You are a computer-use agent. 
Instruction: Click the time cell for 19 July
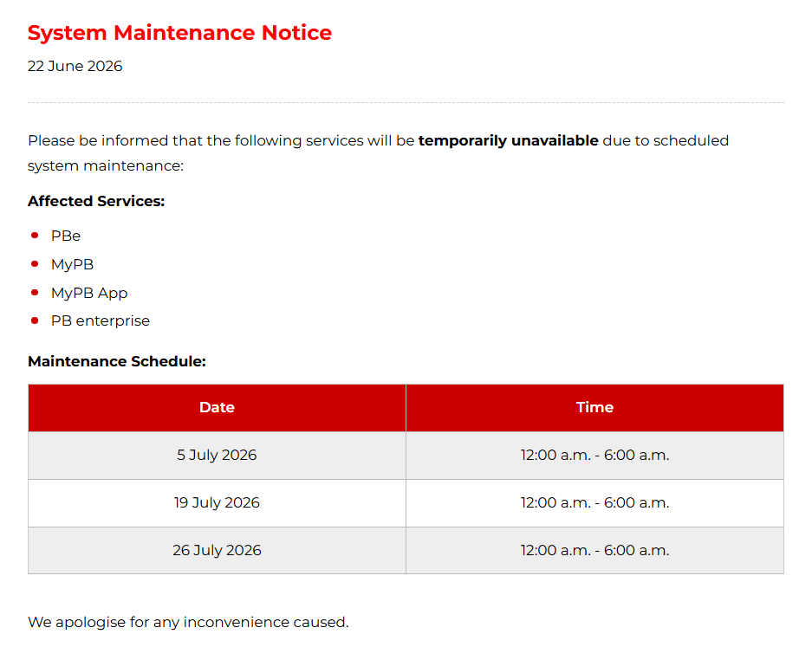pyautogui.click(x=595, y=503)
